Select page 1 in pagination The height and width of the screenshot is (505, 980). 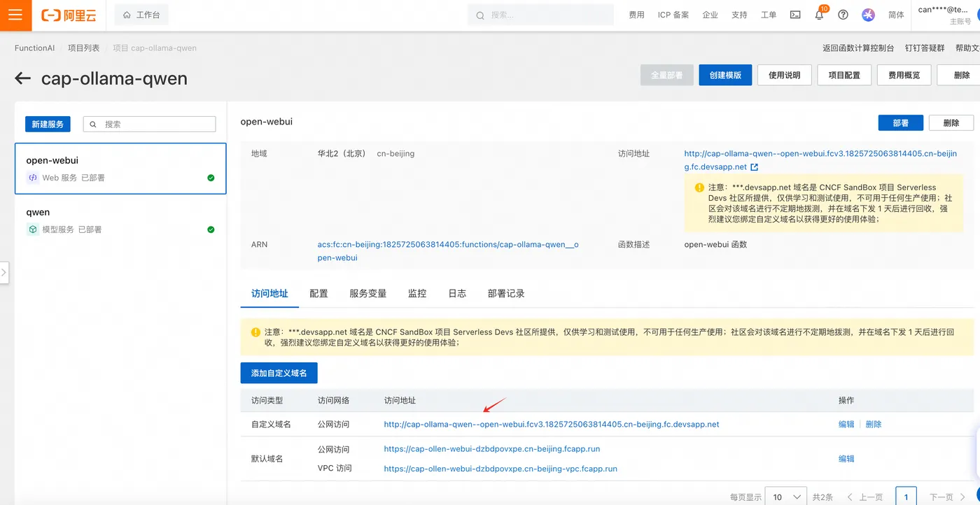tap(906, 497)
